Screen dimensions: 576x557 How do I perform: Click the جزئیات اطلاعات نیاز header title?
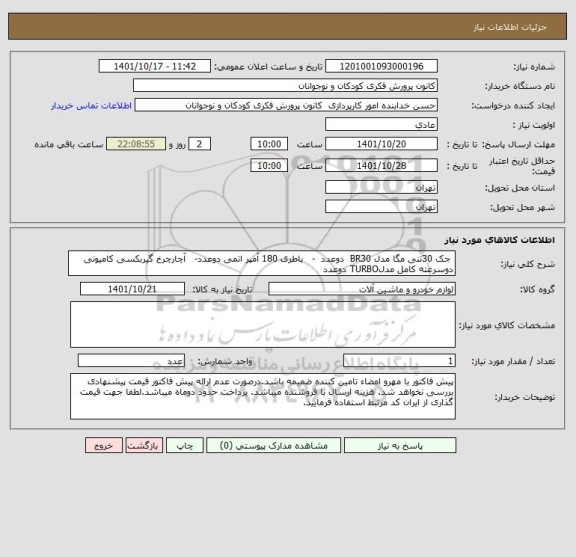(510, 27)
